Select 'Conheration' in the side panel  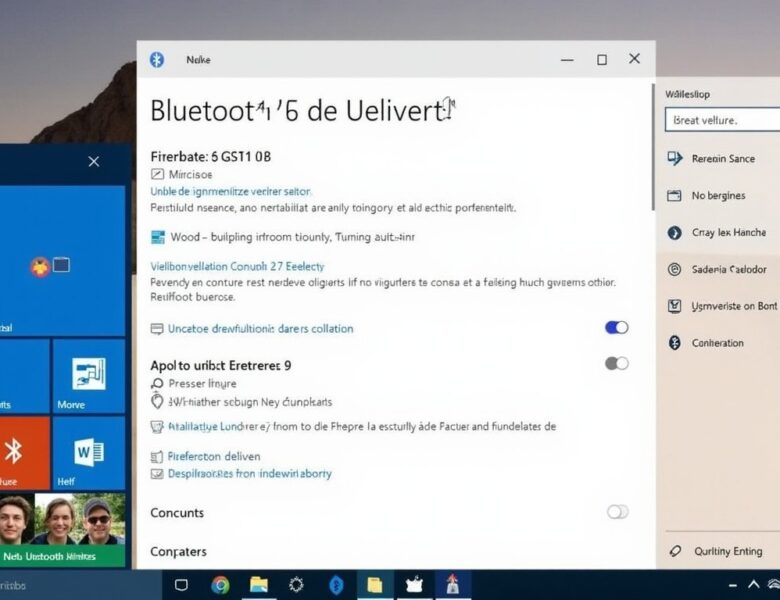pos(720,343)
